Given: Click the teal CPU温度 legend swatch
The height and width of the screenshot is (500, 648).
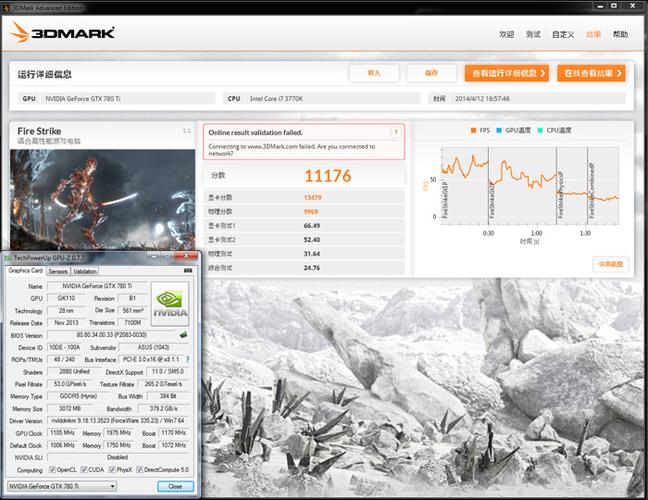Looking at the screenshot, I should click(x=540, y=131).
